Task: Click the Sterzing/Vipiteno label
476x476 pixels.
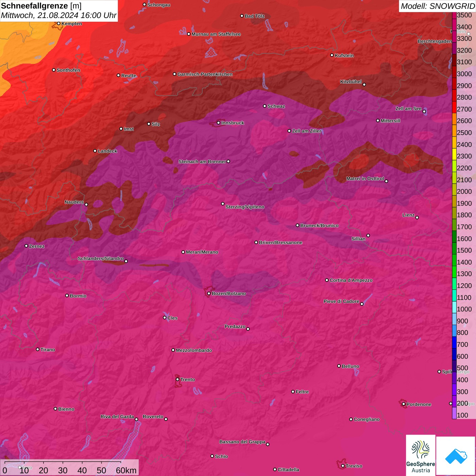Action: point(245,207)
